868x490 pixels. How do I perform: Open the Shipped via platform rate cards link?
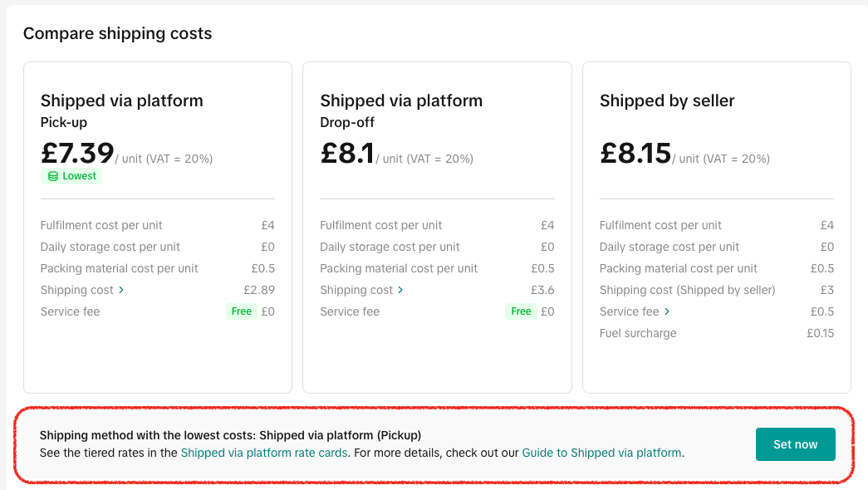pyautogui.click(x=263, y=453)
